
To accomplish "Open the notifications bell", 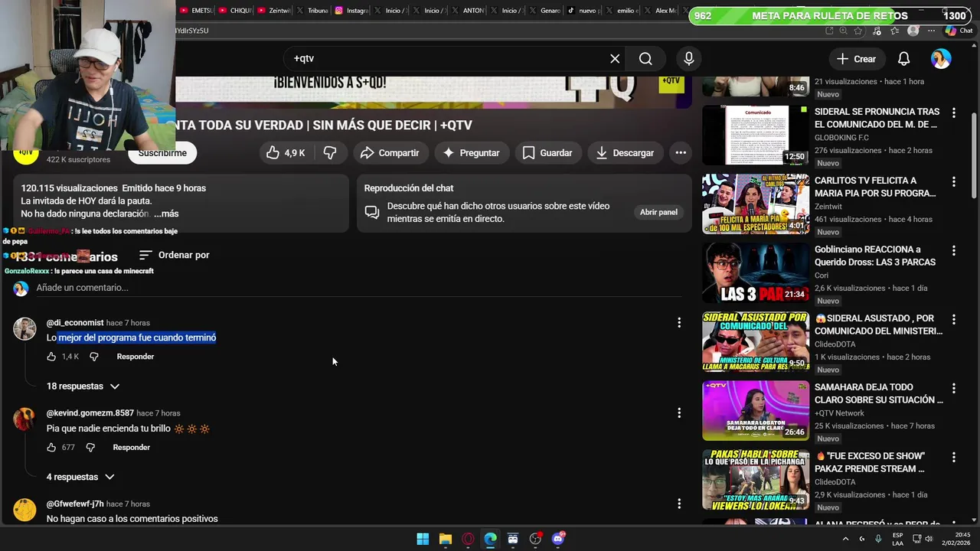I will pos(903,59).
